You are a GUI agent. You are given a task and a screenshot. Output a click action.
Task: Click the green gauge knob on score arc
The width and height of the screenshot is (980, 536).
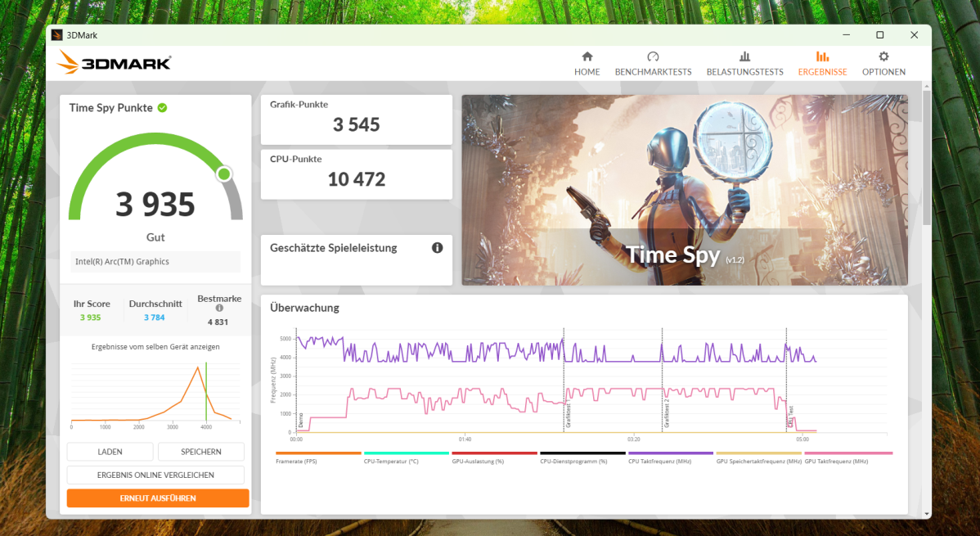224,173
